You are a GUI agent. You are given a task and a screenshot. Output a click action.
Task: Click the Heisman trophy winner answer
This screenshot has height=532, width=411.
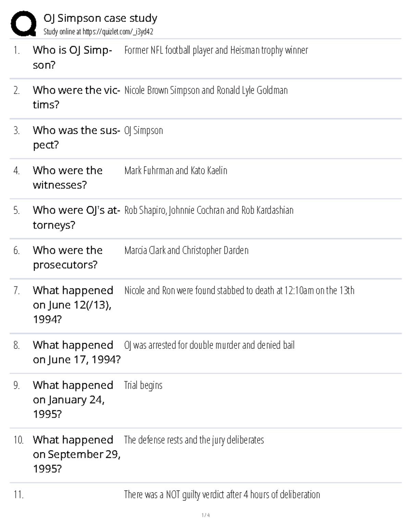(216, 50)
